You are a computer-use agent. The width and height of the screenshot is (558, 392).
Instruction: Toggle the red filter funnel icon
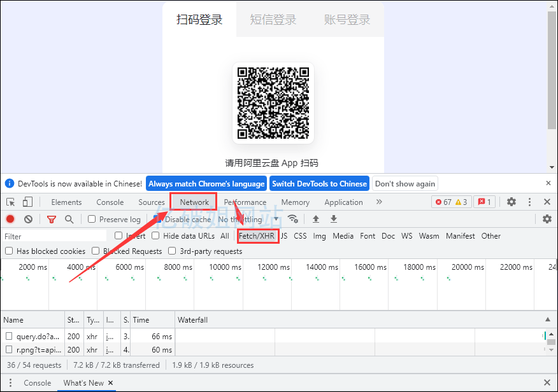[x=52, y=220]
